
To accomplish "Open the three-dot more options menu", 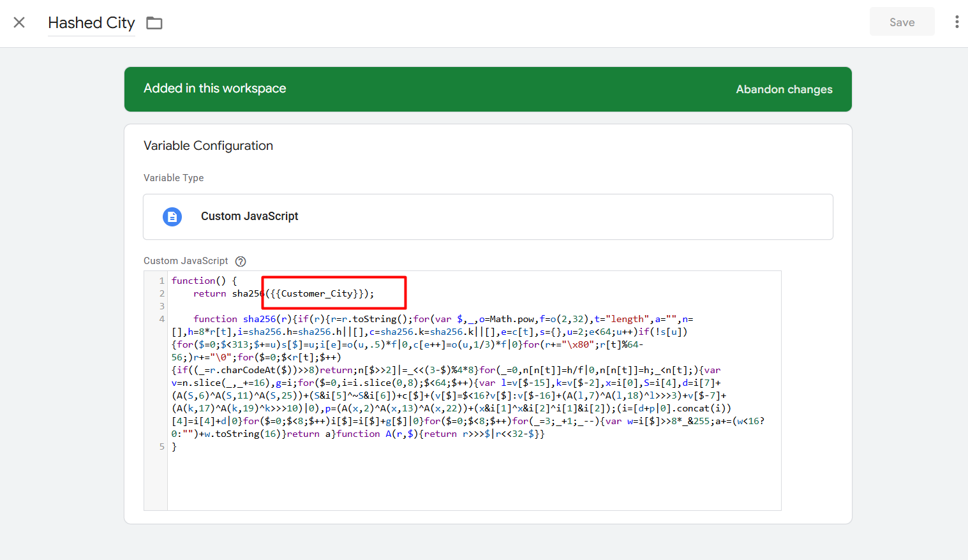I will click(956, 22).
